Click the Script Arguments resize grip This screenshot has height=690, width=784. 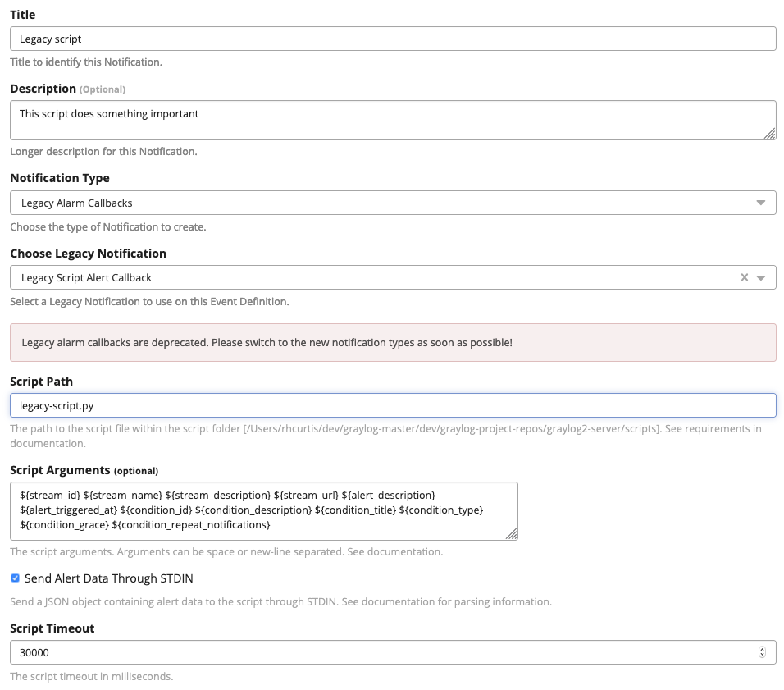[513, 536]
